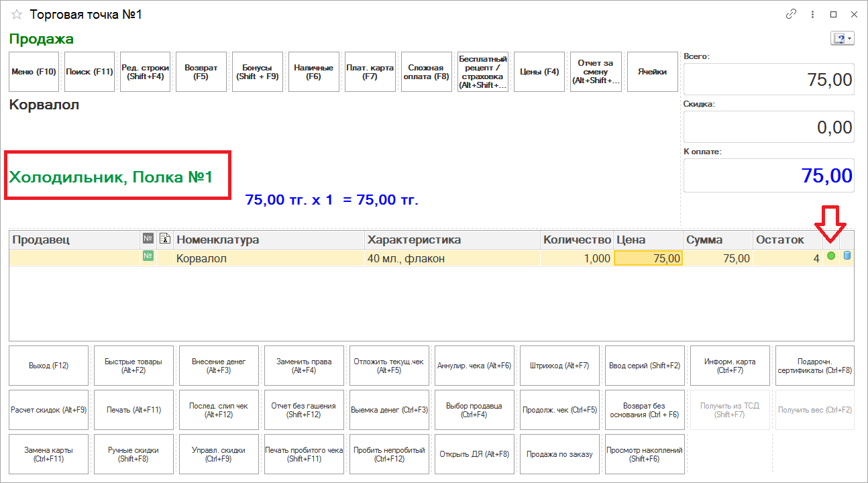Click the green № icon in Корвалол row
Screen dimensions: 868x483
[148, 257]
